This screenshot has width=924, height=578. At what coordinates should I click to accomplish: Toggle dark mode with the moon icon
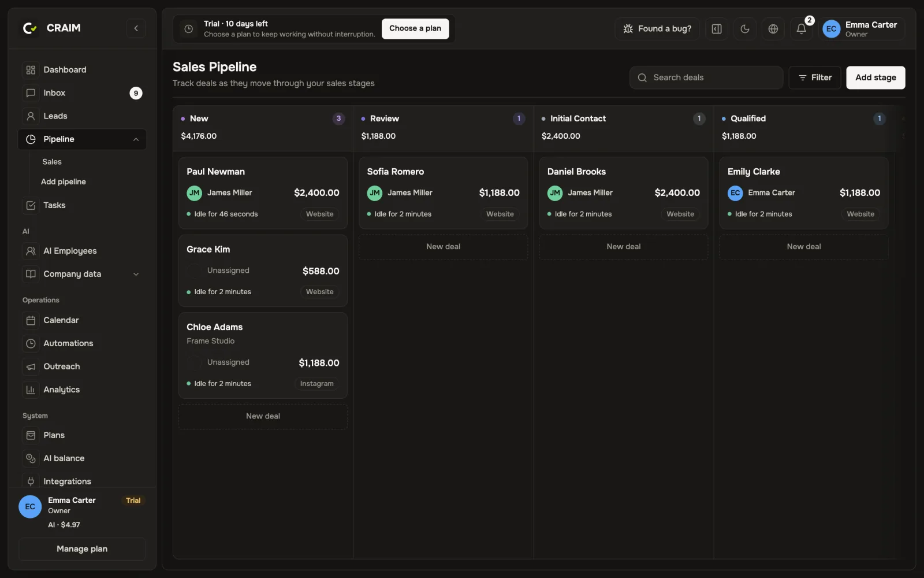point(745,29)
